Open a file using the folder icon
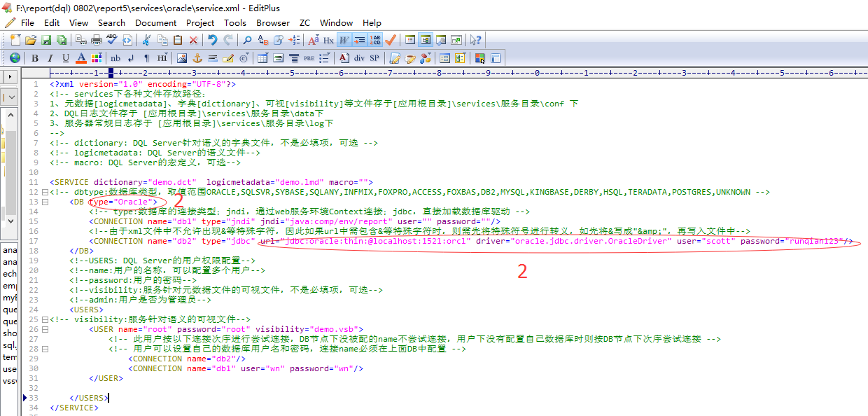Screen dimensions: 868x416 click(x=31, y=40)
